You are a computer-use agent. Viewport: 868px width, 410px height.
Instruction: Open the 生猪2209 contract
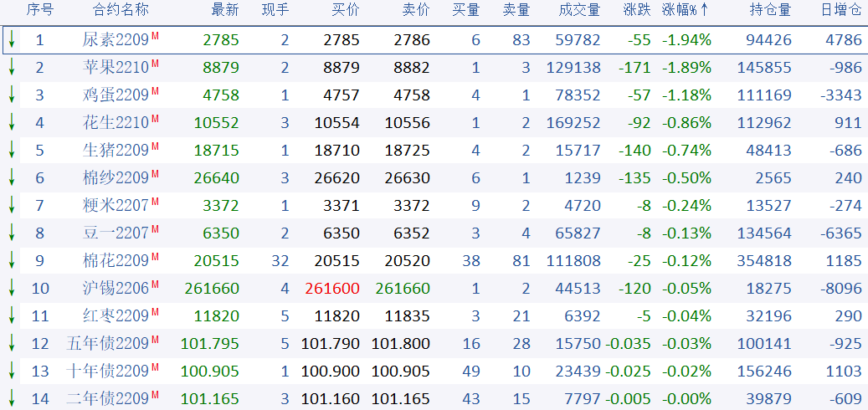[x=116, y=151]
